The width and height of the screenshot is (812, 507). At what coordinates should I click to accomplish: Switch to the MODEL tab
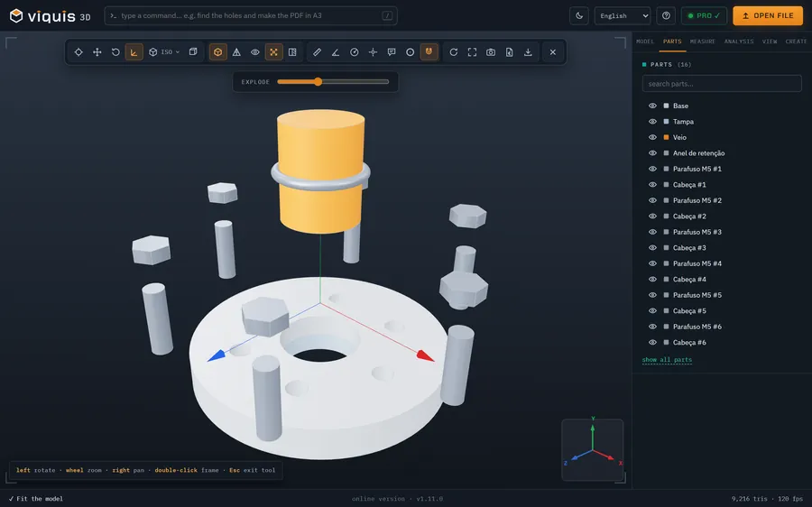tap(645, 41)
